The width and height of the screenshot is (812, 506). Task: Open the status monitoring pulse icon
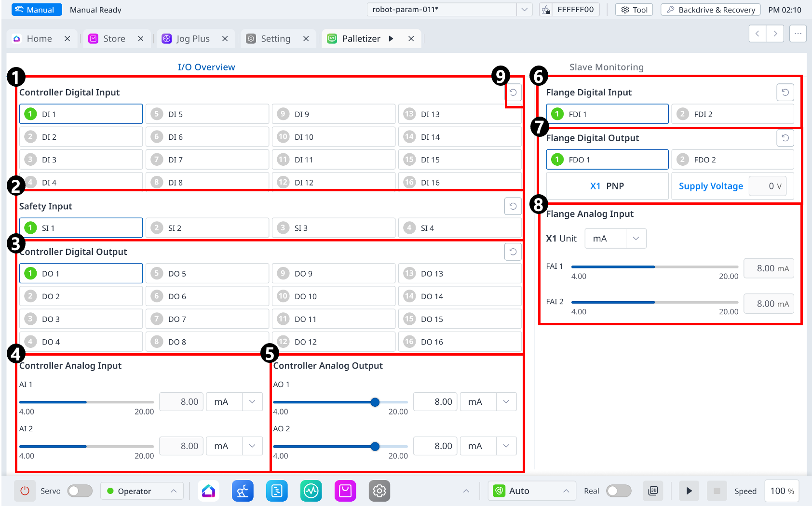coord(311,491)
